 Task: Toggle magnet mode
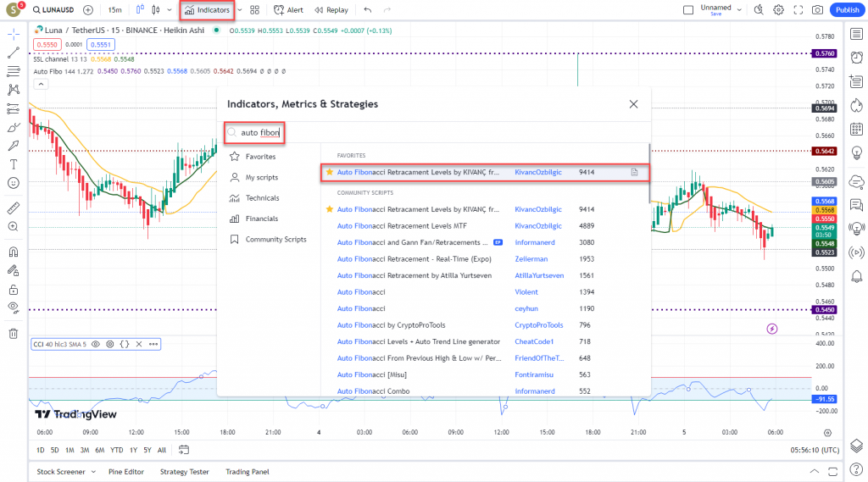tap(14, 252)
